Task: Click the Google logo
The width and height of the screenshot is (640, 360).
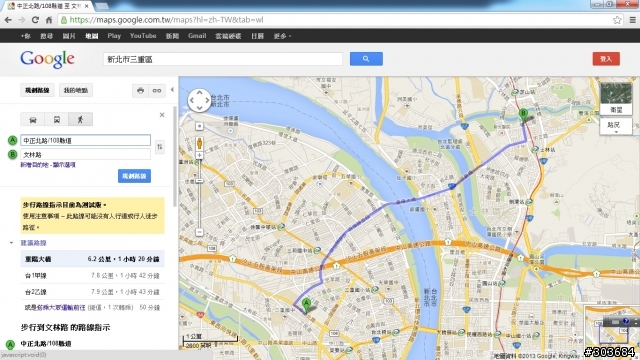Action: click(47, 59)
